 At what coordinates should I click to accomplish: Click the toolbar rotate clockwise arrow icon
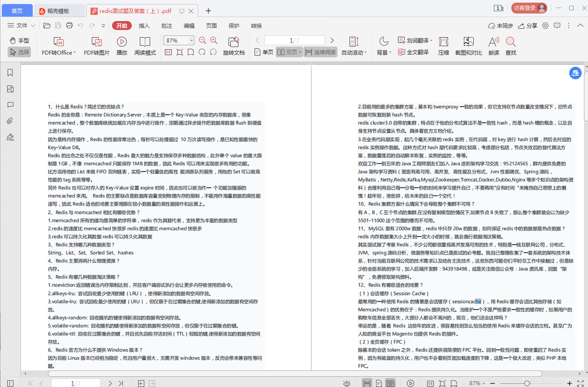click(x=202, y=52)
